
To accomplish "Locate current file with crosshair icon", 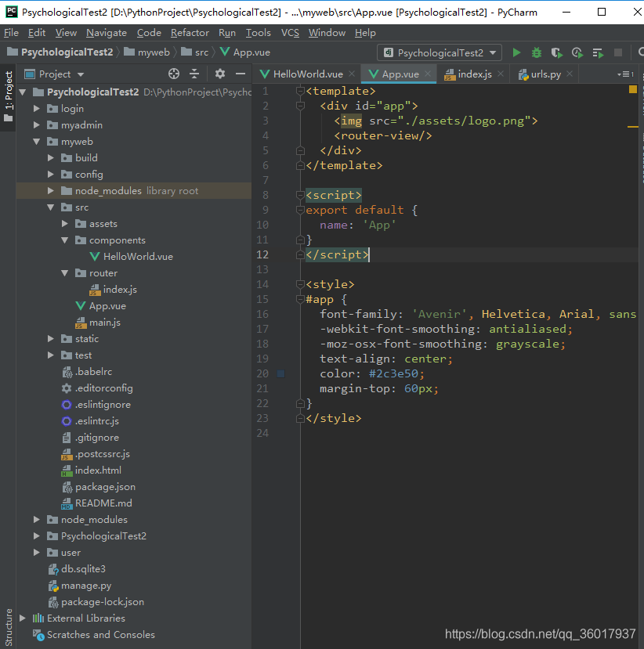I will coord(174,74).
